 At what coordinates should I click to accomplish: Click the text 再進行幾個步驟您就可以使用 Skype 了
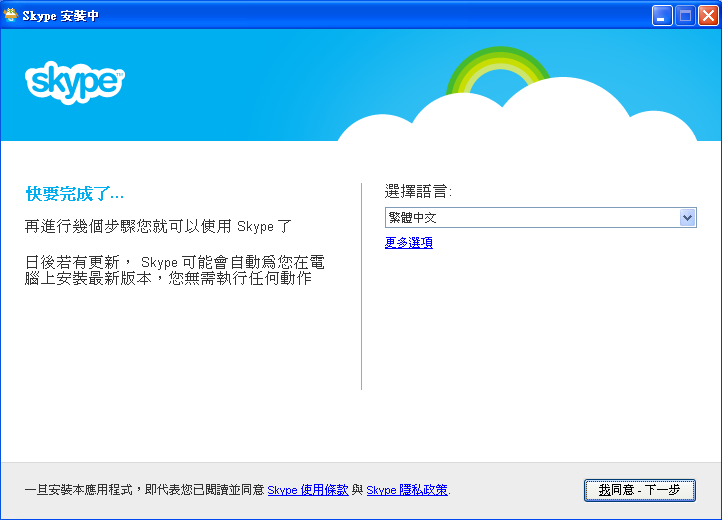158,226
